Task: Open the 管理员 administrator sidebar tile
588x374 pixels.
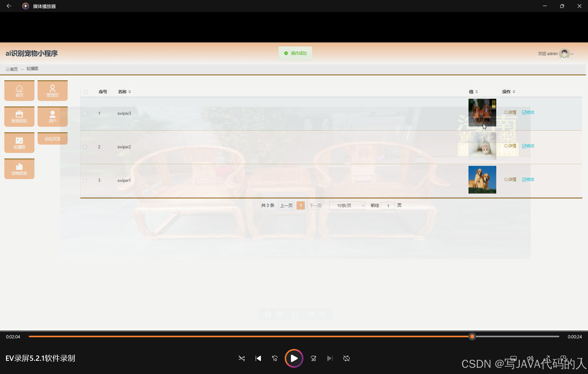Action: (x=52, y=91)
